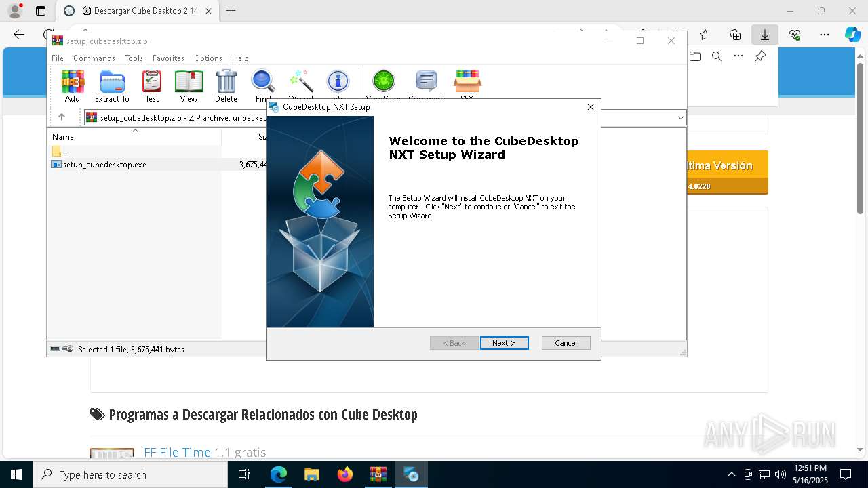Open File menu in WinRAR
This screenshot has height=488, width=868.
(x=58, y=58)
